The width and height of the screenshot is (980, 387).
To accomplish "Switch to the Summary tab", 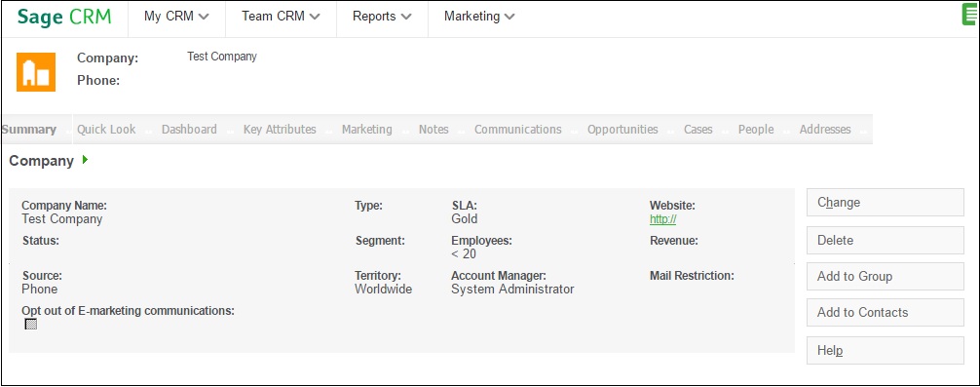I will 29,130.
